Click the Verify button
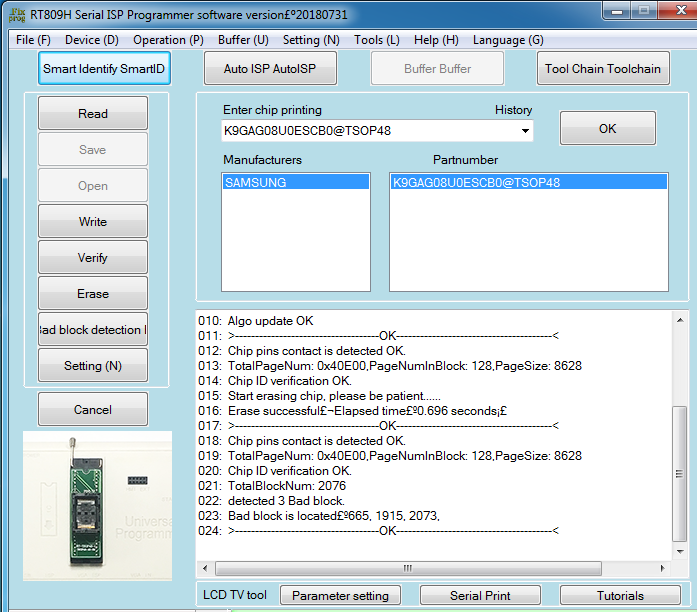 pyautogui.click(x=93, y=257)
